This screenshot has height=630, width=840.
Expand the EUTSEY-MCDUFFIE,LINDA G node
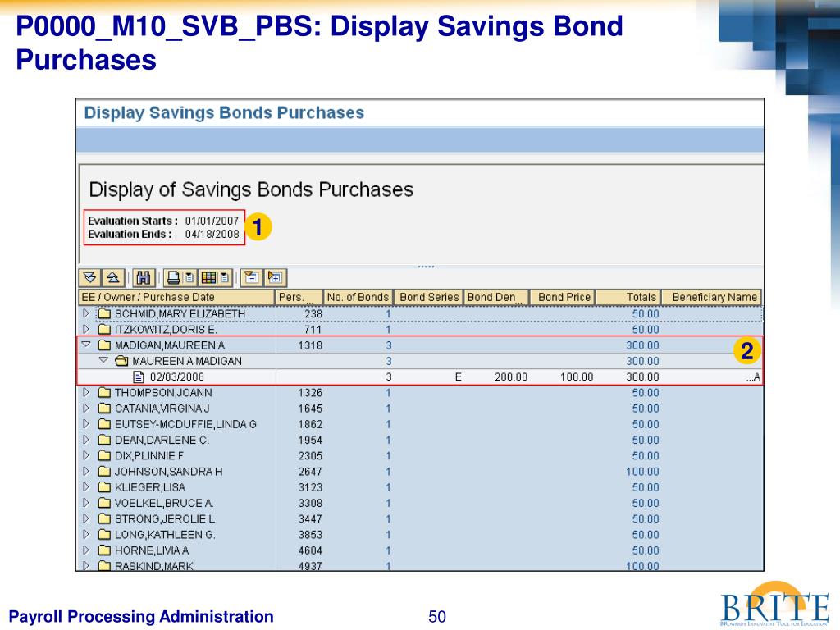[x=85, y=424]
